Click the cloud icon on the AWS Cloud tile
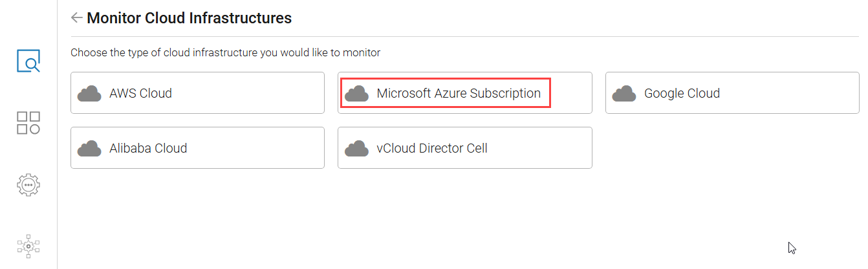The height and width of the screenshot is (269, 868). click(x=89, y=94)
